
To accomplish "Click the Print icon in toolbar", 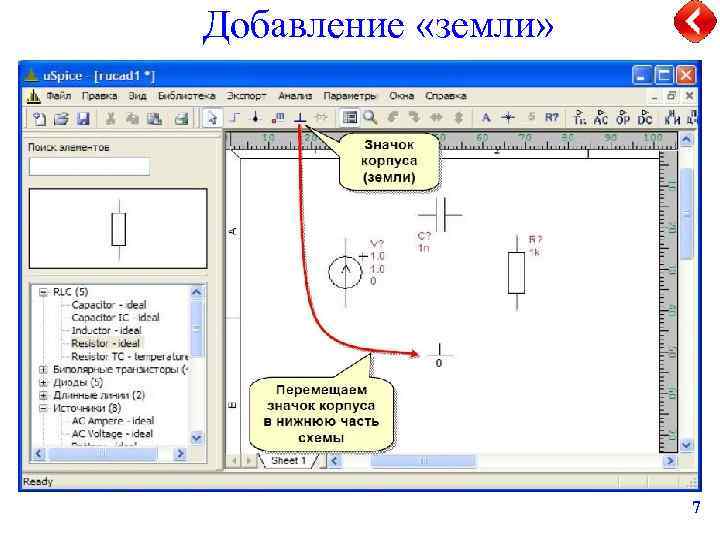I will point(181,118).
